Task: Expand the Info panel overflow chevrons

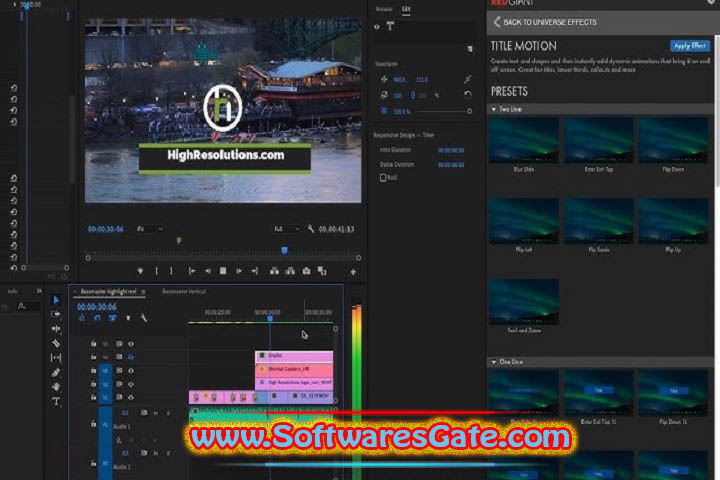Action: click(39, 291)
